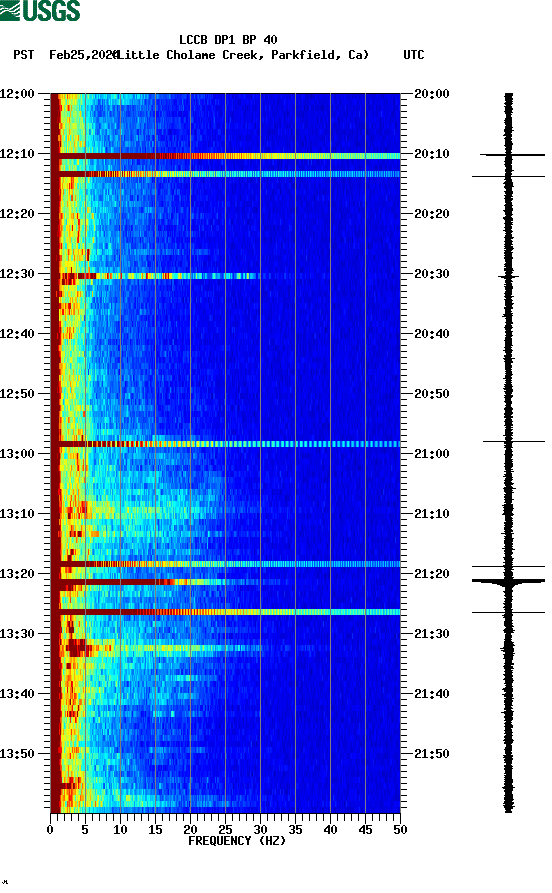The height and width of the screenshot is (893, 552).
Task: Click the 20:30 UTC time label
Action: click(432, 273)
